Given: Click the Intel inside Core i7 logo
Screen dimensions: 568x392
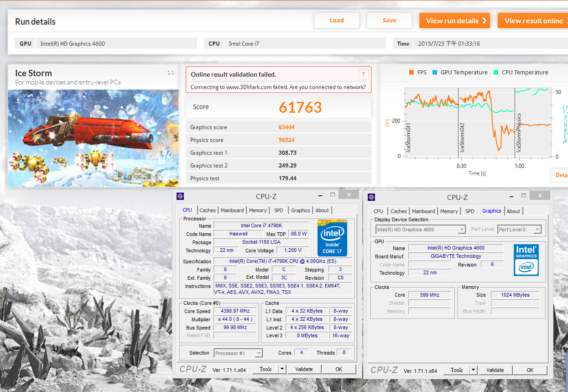Looking at the screenshot, I should (332, 238).
